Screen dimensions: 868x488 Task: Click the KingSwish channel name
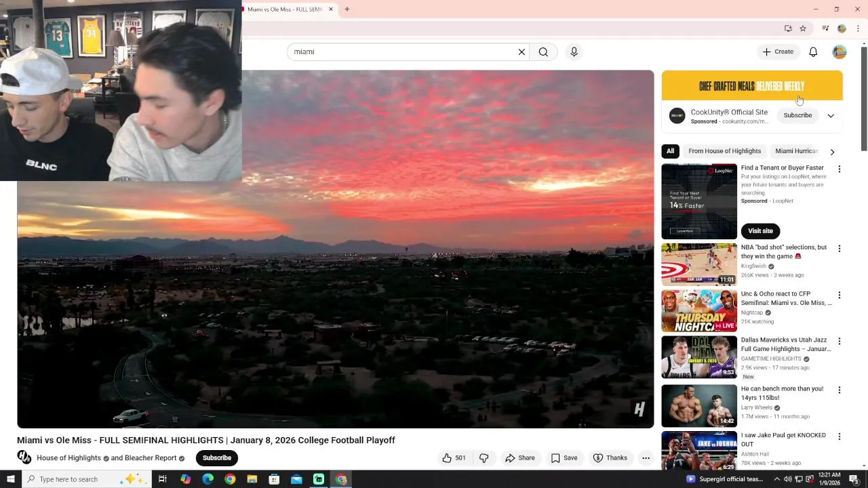tap(753, 266)
